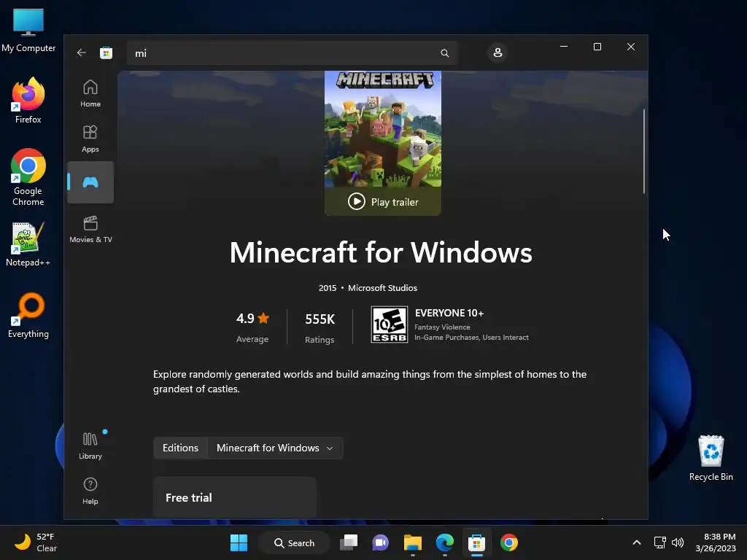The width and height of the screenshot is (747, 560).
Task: Click the taskbar Search box
Action: (294, 542)
